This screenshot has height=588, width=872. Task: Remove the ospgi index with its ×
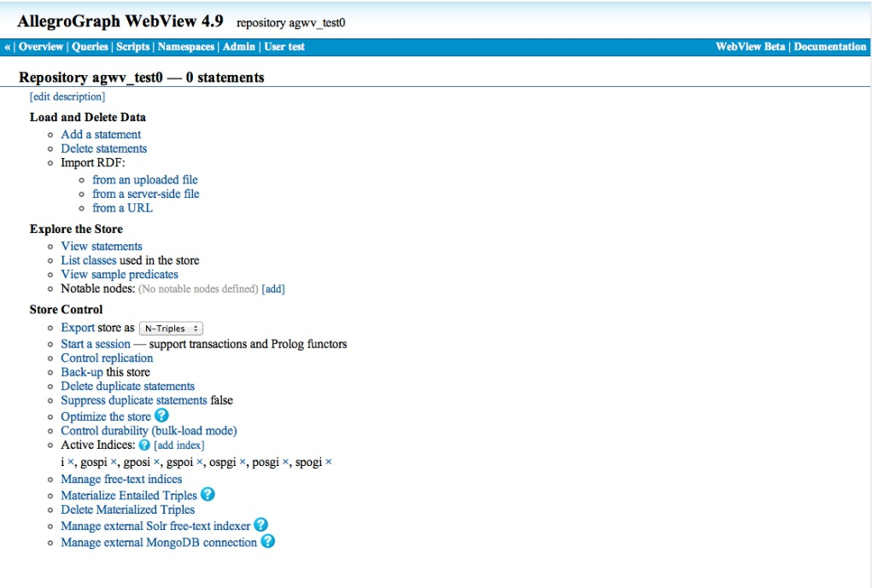coord(242,462)
